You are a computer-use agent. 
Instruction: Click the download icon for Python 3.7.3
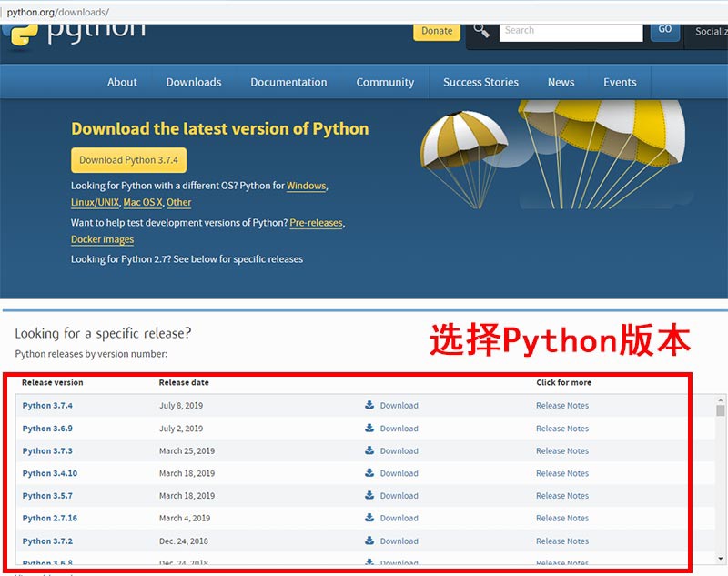[x=369, y=450]
